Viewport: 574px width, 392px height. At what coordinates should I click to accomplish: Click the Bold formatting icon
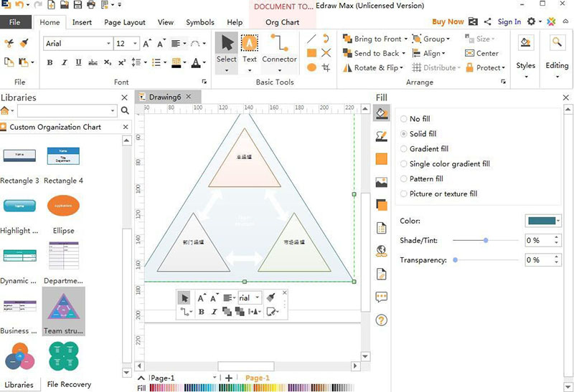point(50,63)
